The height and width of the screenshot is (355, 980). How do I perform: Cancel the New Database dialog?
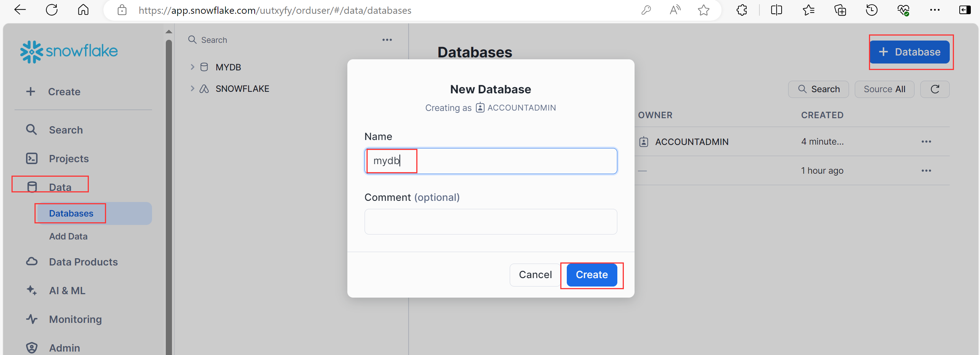coord(535,275)
